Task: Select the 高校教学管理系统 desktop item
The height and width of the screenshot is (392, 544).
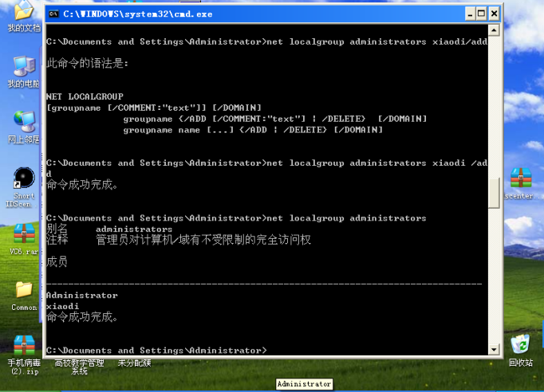Action: pyautogui.click(x=79, y=367)
